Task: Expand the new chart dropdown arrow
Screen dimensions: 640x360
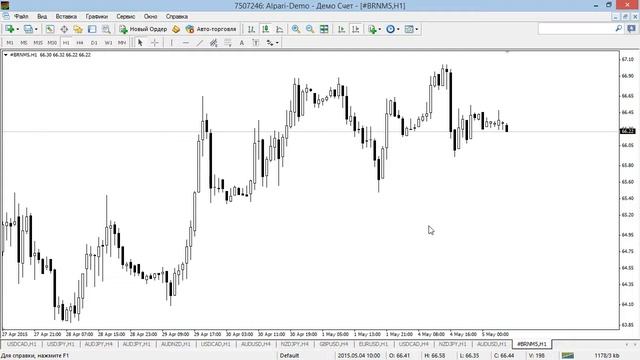Action: click(18, 29)
